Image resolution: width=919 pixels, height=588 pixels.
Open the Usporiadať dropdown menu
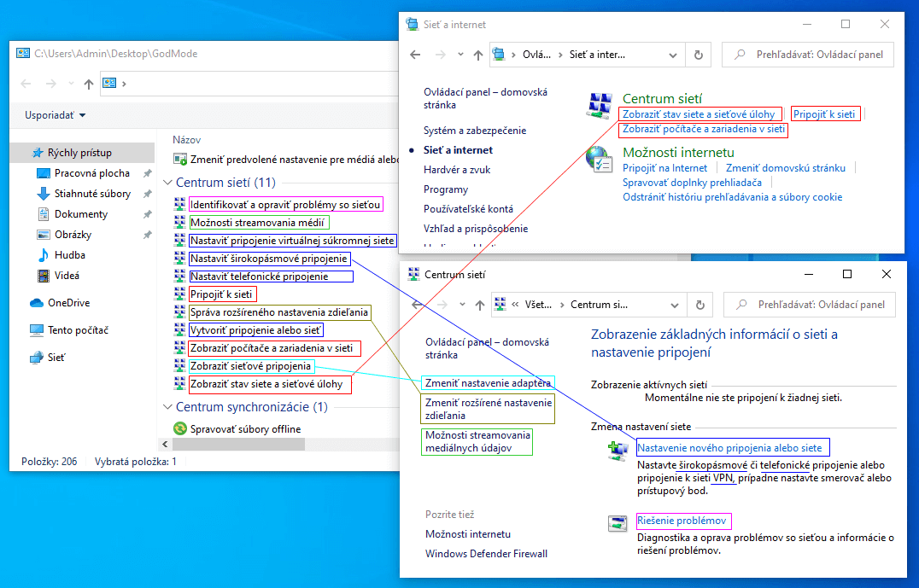coord(56,115)
